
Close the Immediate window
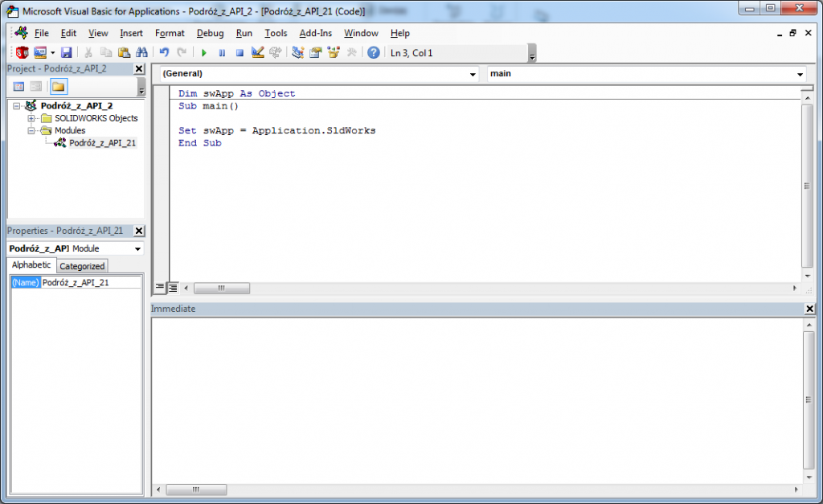click(810, 309)
